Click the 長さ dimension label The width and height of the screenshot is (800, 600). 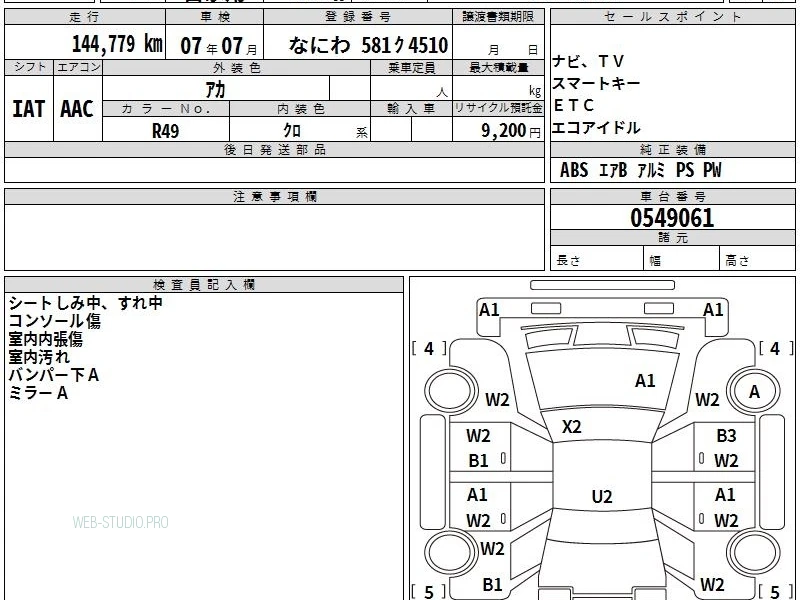click(x=569, y=261)
